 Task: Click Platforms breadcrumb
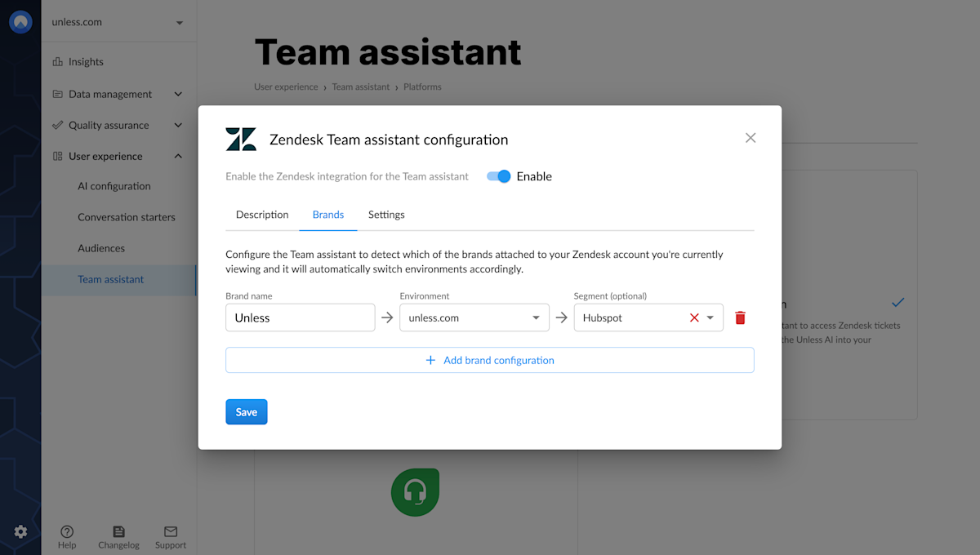[x=422, y=87]
